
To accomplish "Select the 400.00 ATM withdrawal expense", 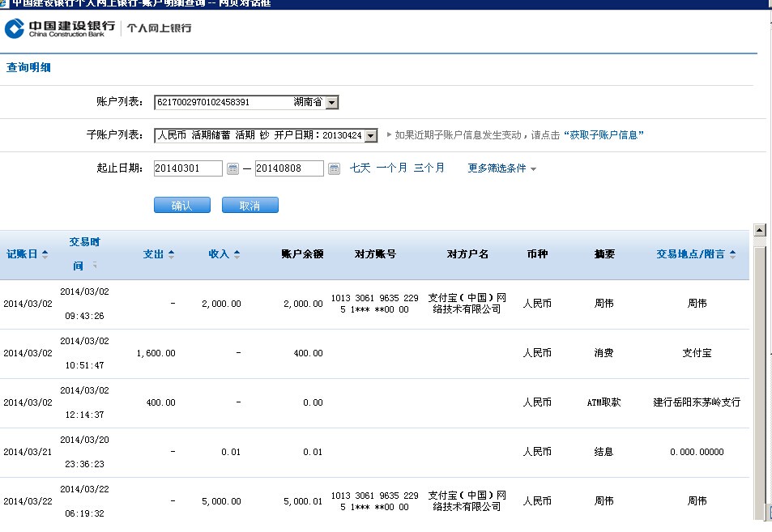I will (x=161, y=402).
